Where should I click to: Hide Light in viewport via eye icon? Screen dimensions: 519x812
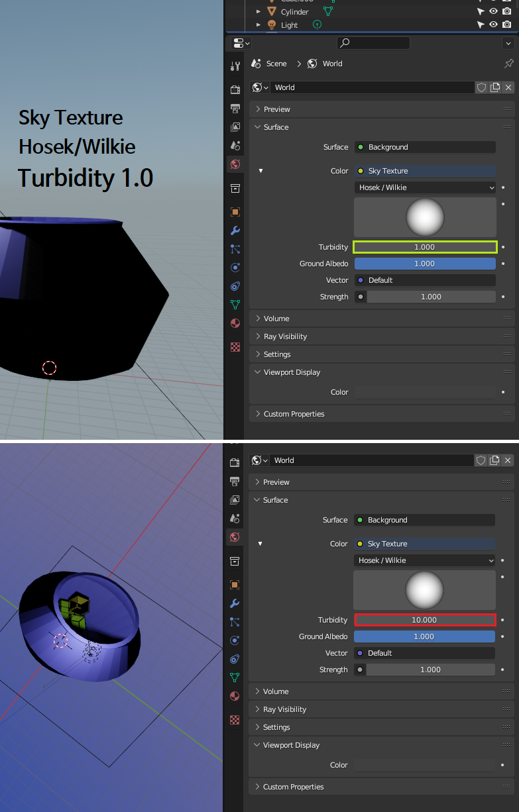(x=493, y=25)
